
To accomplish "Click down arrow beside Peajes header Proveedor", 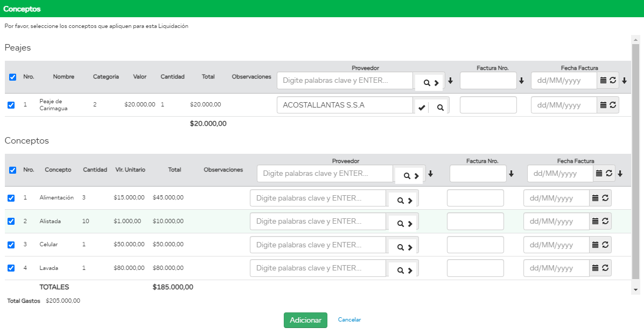I will pos(451,81).
